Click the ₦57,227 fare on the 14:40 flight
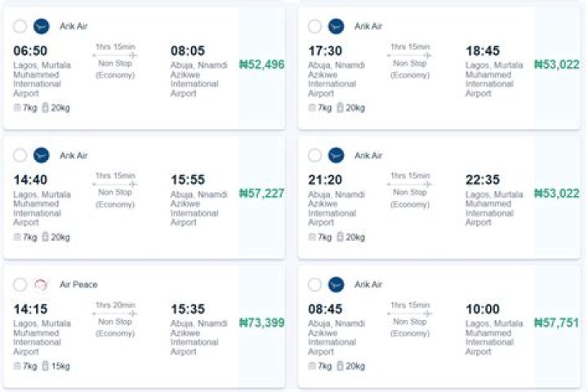 [x=262, y=194]
